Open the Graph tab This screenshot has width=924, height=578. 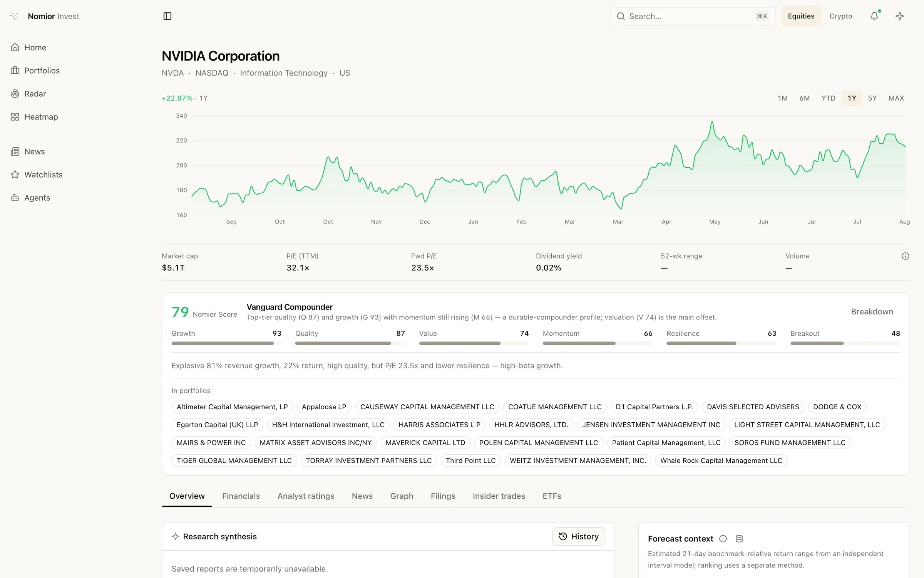click(402, 496)
